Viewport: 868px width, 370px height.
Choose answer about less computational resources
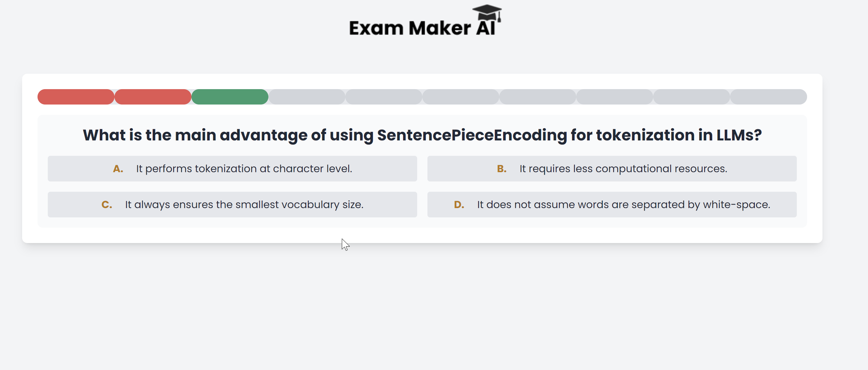[x=611, y=169]
